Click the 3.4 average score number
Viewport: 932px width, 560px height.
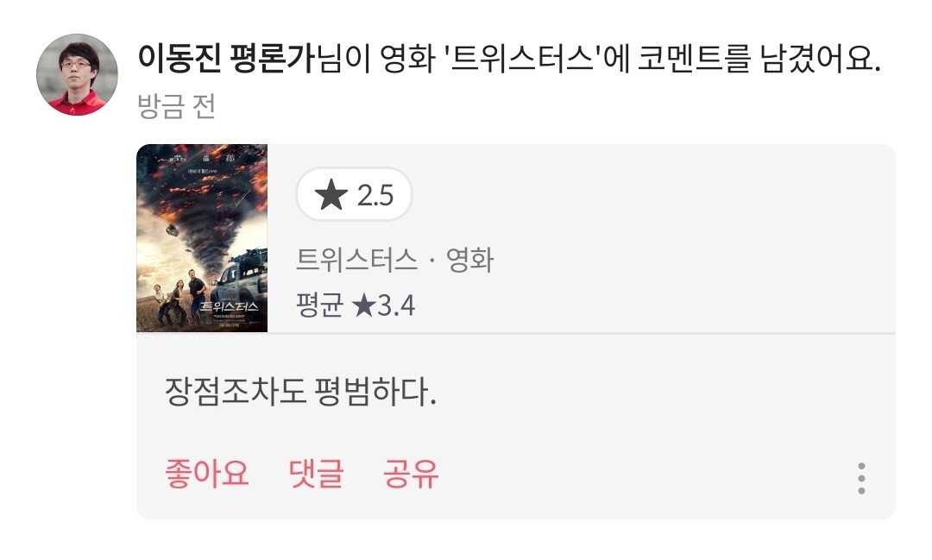click(396, 306)
